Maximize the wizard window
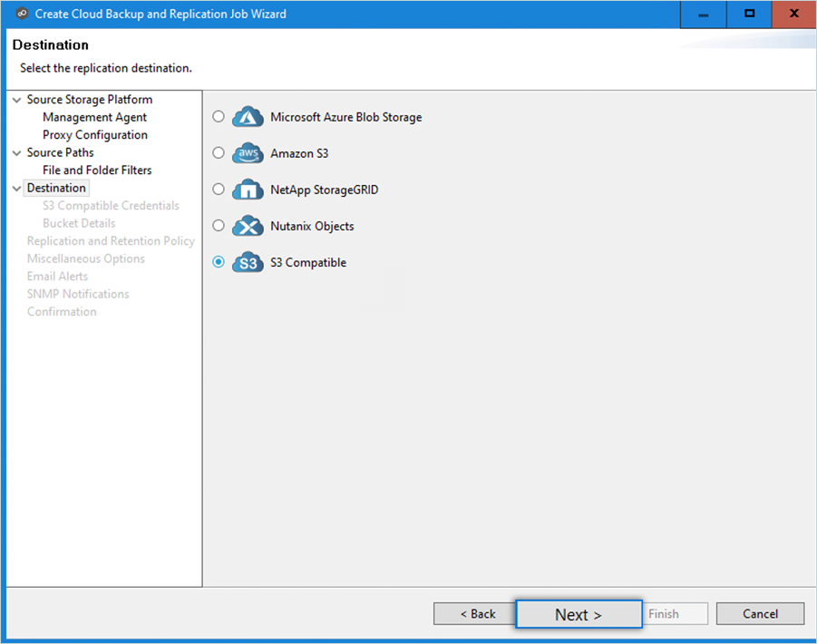Viewport: 817px width, 644px height. (x=749, y=15)
